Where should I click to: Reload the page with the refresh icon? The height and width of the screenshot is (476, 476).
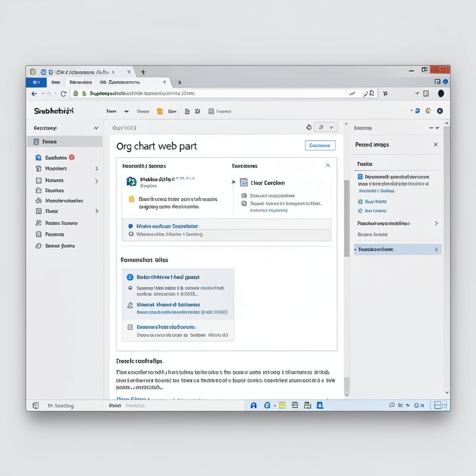pyautogui.click(x=63, y=94)
